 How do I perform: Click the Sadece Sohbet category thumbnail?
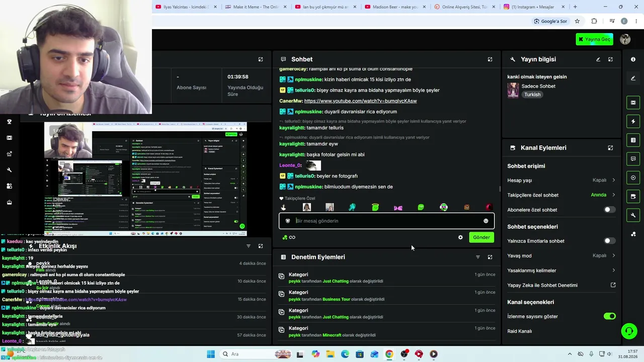tap(513, 90)
